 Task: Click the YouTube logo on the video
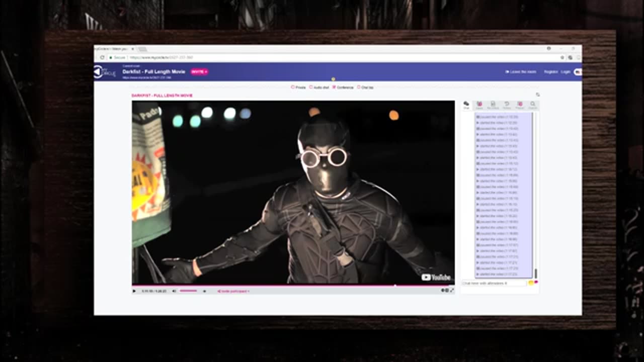[436, 277]
